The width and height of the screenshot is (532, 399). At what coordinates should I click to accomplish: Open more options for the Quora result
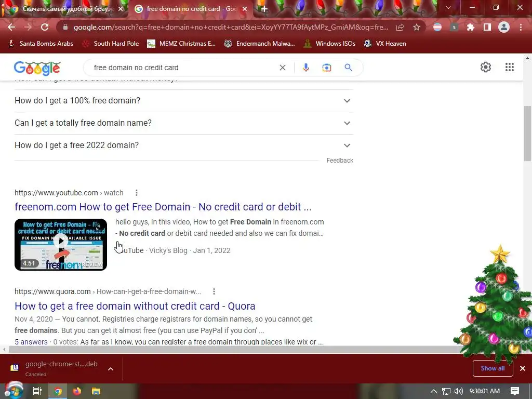tap(214, 291)
